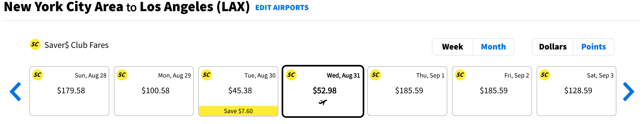Show fares in Points

[x=593, y=47]
